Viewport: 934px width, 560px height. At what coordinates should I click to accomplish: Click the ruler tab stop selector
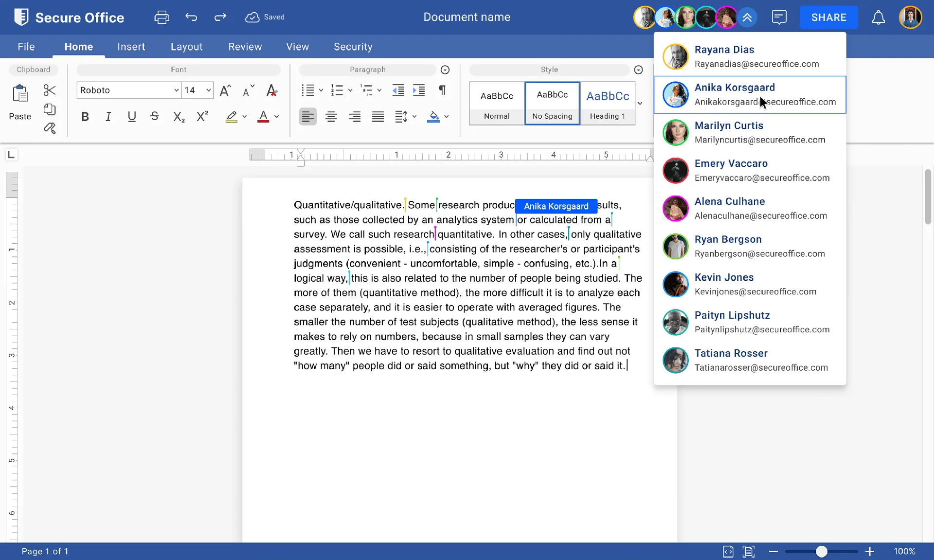click(11, 155)
